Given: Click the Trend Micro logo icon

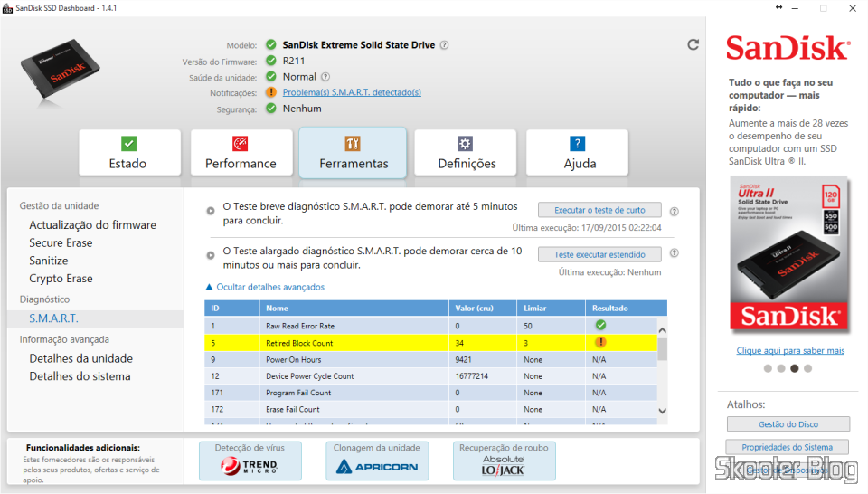Looking at the screenshot, I should (250, 466).
